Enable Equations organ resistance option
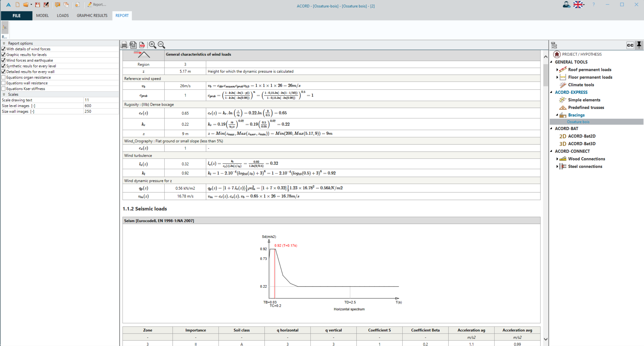The width and height of the screenshot is (644, 346). tap(4, 77)
